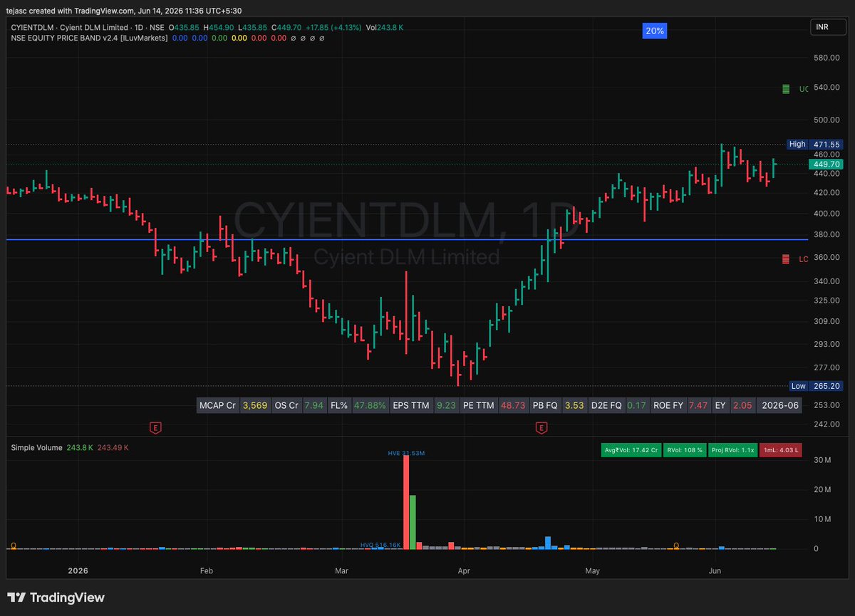Select the NSE EQUITY PRICE BAND indicator legend

click(89, 37)
